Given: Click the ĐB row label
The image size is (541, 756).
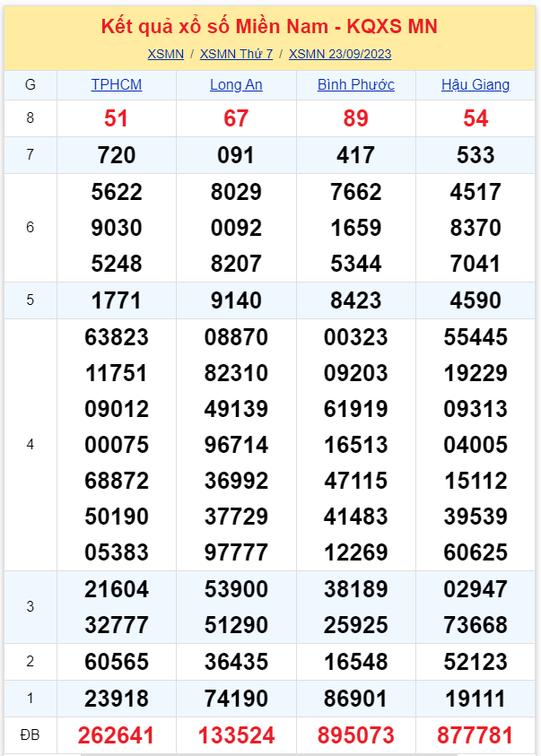Looking at the screenshot, I should coord(30,735).
